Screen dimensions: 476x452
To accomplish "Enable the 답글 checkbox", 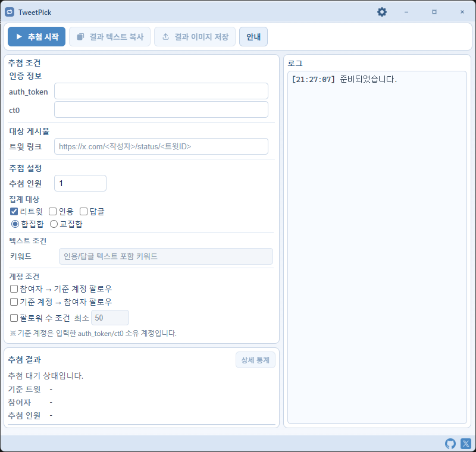I will click(x=84, y=211).
